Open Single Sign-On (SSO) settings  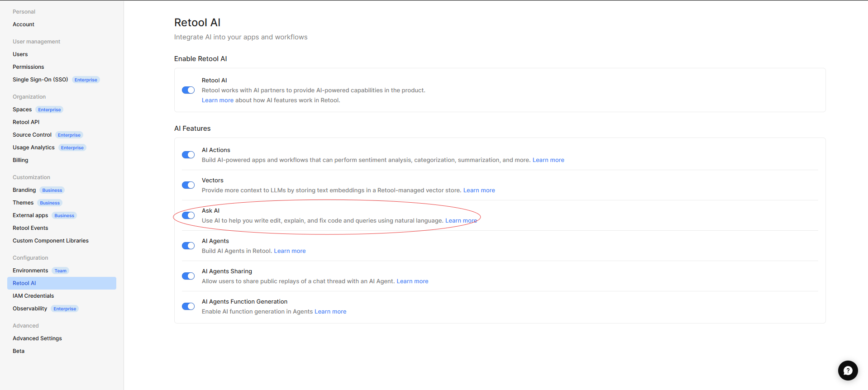(x=40, y=80)
